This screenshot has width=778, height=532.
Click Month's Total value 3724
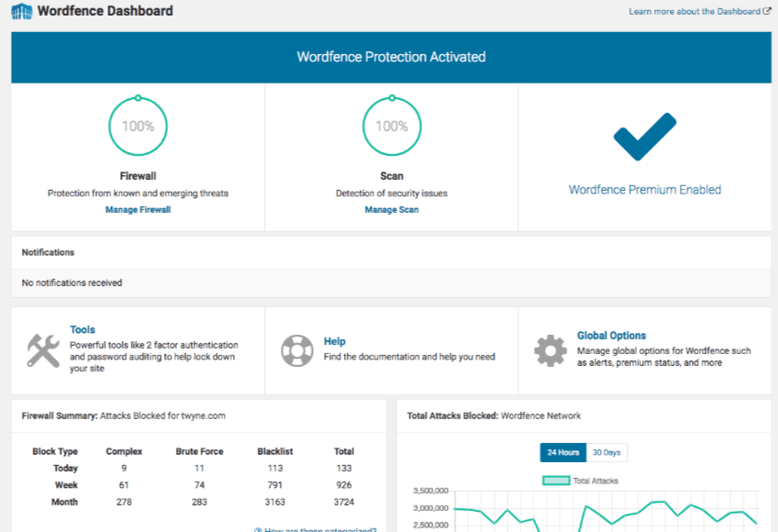tap(344, 502)
